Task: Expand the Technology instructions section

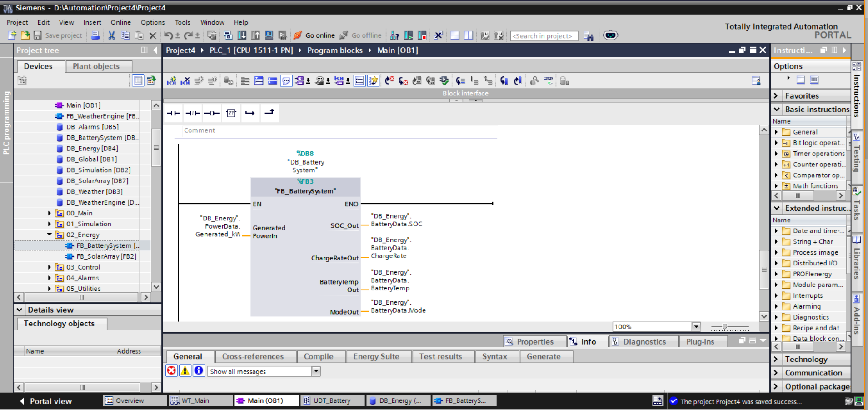Action: (x=777, y=360)
